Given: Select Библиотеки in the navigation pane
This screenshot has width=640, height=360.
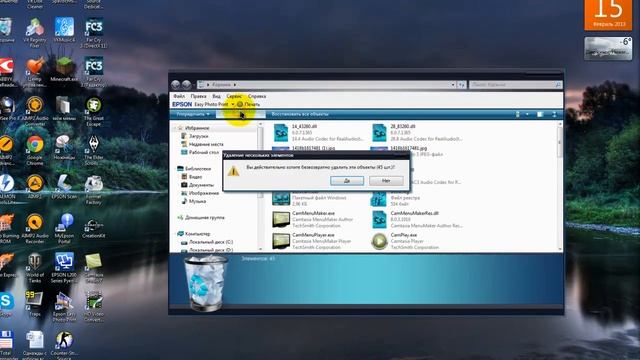Looking at the screenshot, I should coord(198,169).
